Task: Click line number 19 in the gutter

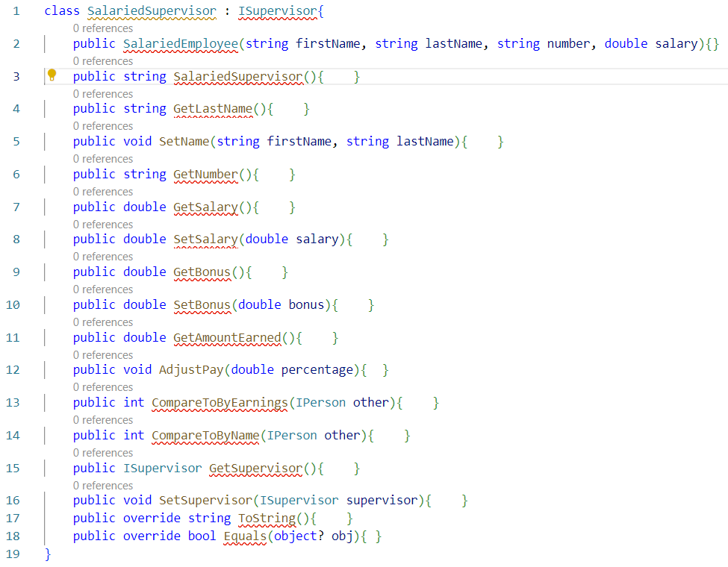Action: [13, 554]
